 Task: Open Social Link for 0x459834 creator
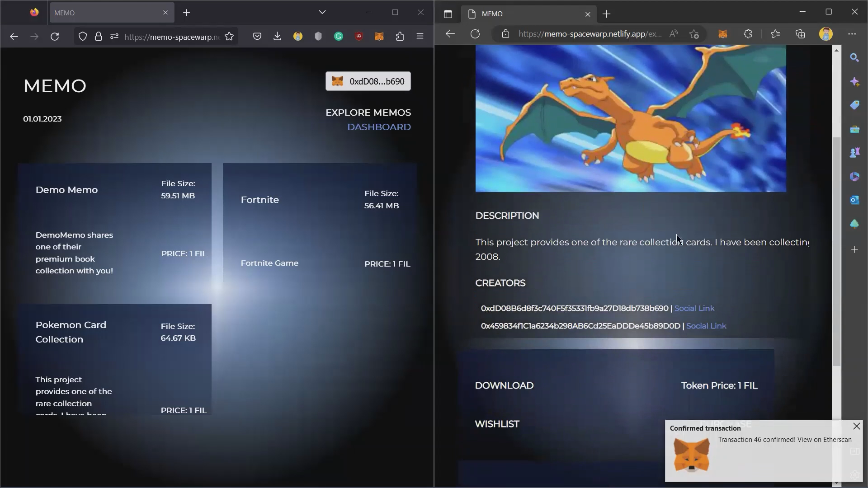click(x=706, y=326)
